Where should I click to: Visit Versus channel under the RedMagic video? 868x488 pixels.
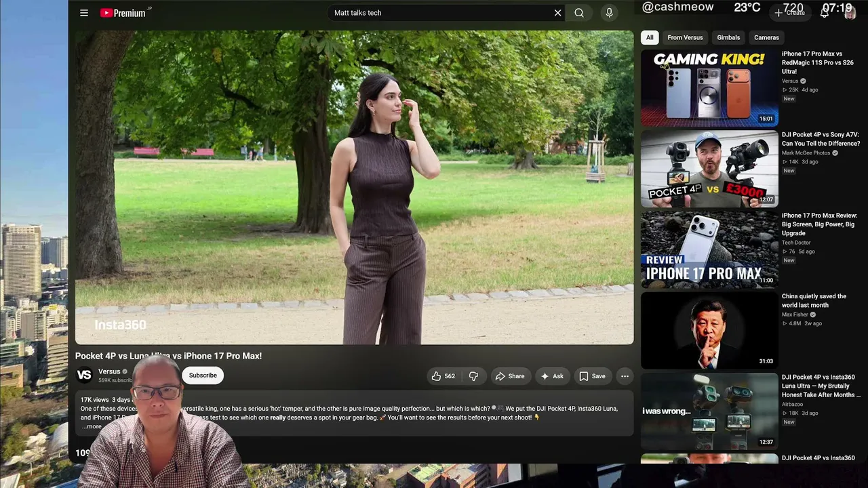pyautogui.click(x=790, y=81)
